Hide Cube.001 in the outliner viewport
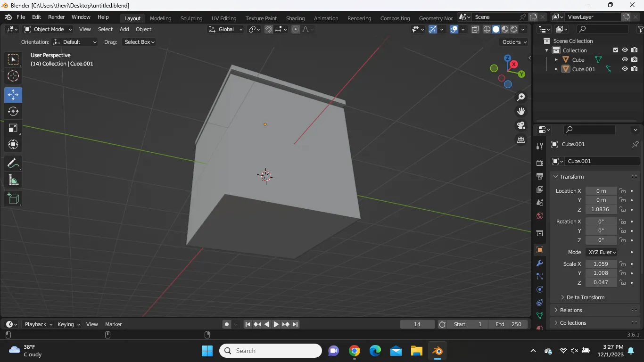 pyautogui.click(x=625, y=69)
